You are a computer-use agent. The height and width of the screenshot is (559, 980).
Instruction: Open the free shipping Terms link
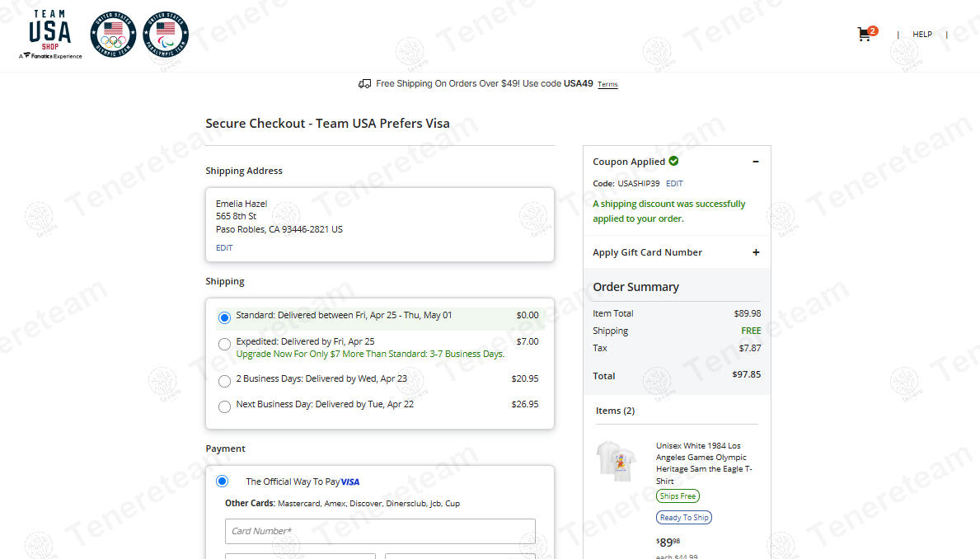(x=607, y=84)
